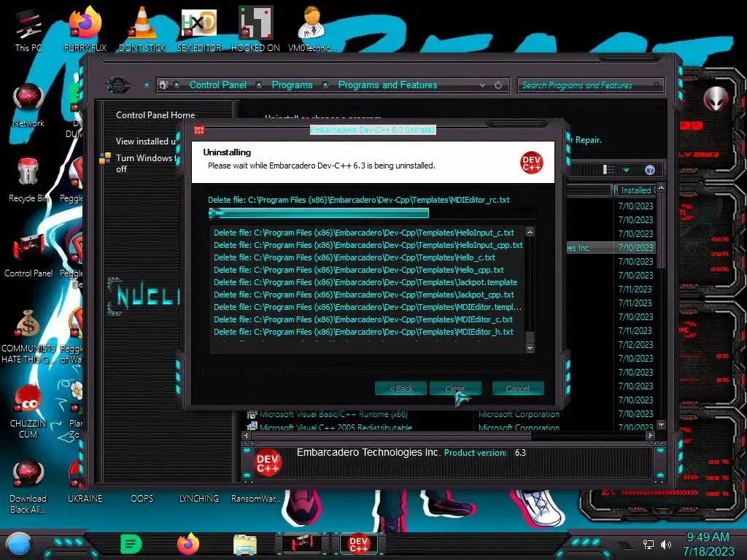Expand the view options dropdown arrow
The height and width of the screenshot is (560, 747).
coord(626,170)
